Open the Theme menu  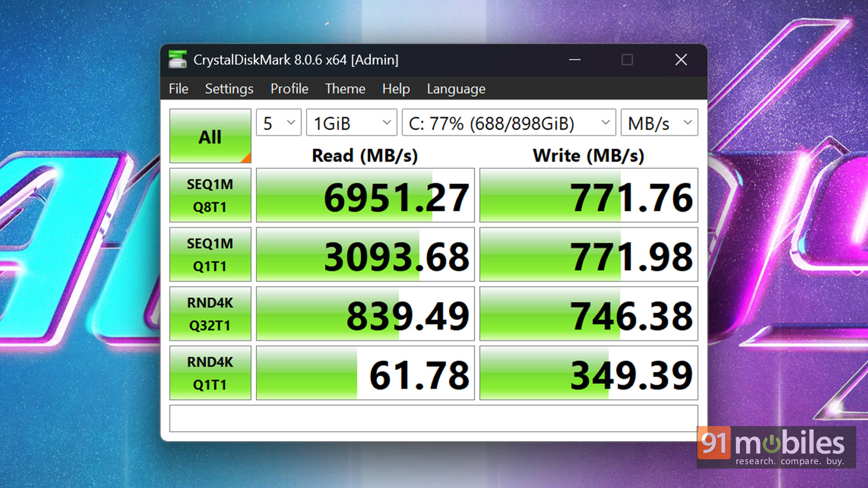point(345,89)
